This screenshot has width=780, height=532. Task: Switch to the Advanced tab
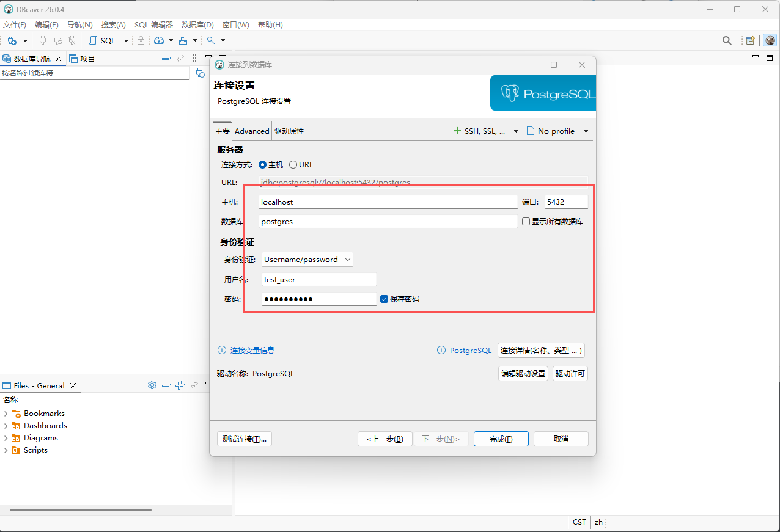(x=252, y=131)
